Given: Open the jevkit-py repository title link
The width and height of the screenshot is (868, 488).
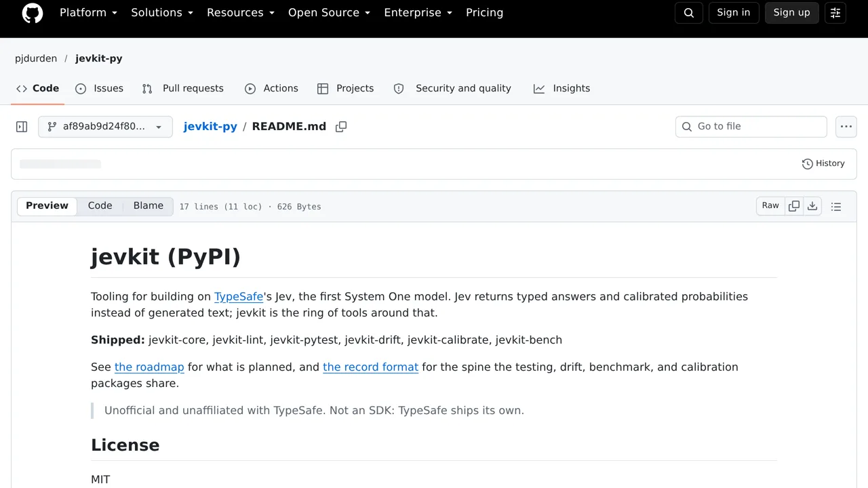Looking at the screenshot, I should click(x=99, y=59).
